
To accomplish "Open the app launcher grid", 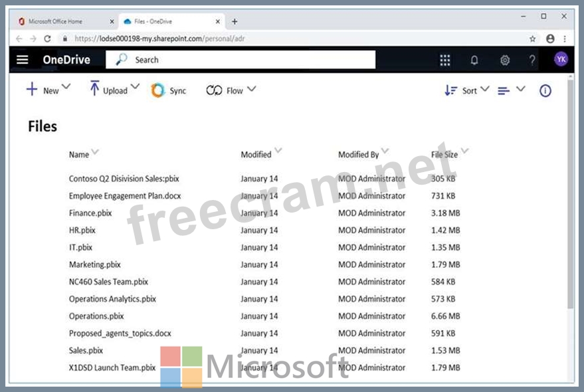I will click(444, 60).
